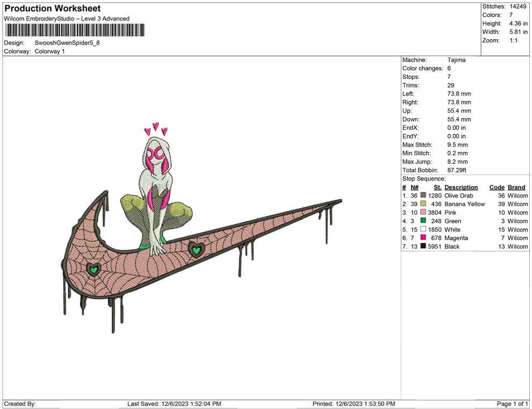
Task: Click the Stitches value 14249
Action: [517, 6]
